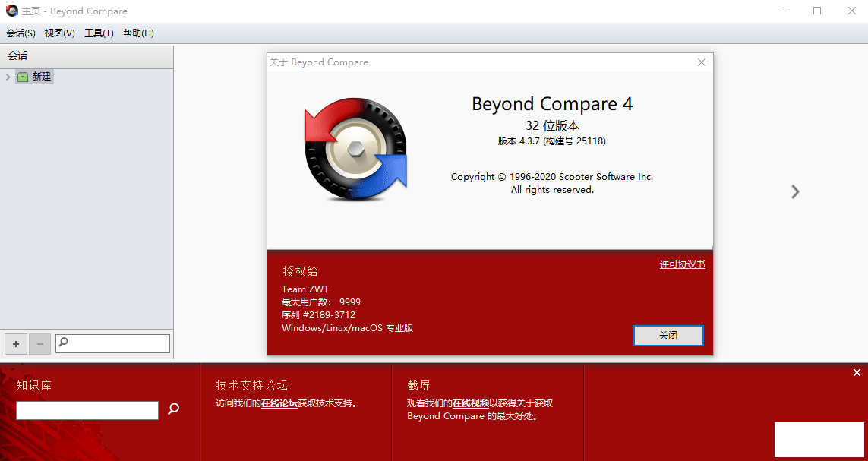Open the 视图(V) menu
Screen dimensions: 868x461
[x=60, y=33]
